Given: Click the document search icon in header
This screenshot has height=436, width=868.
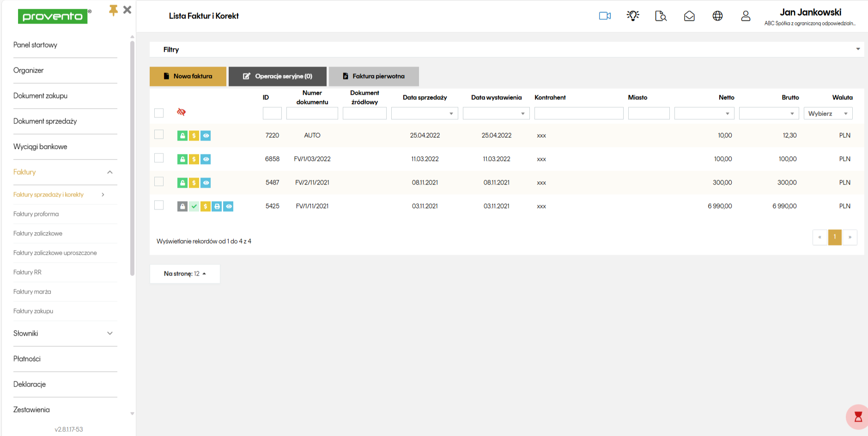Looking at the screenshot, I should [x=661, y=16].
